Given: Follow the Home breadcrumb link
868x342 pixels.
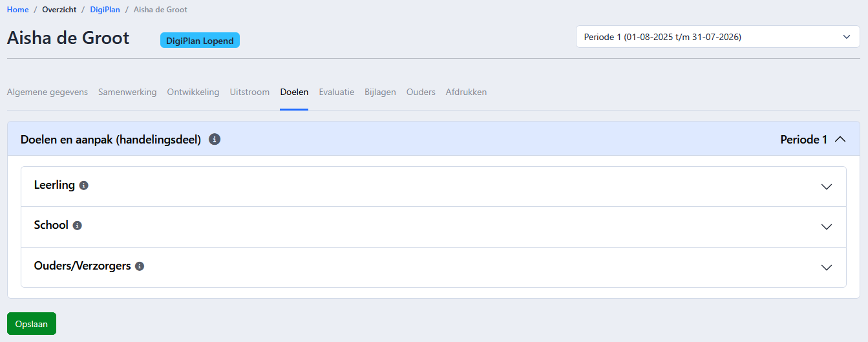Looking at the screenshot, I should point(18,10).
